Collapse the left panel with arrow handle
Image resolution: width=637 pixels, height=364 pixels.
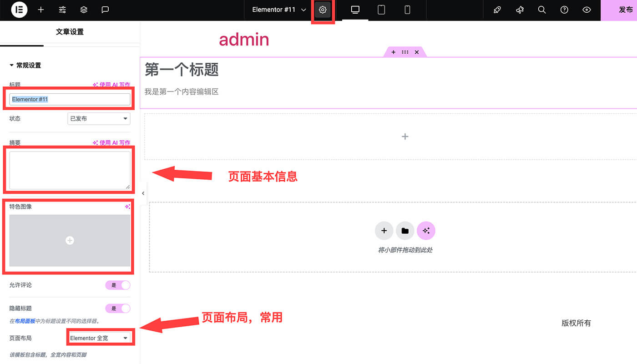click(x=143, y=193)
